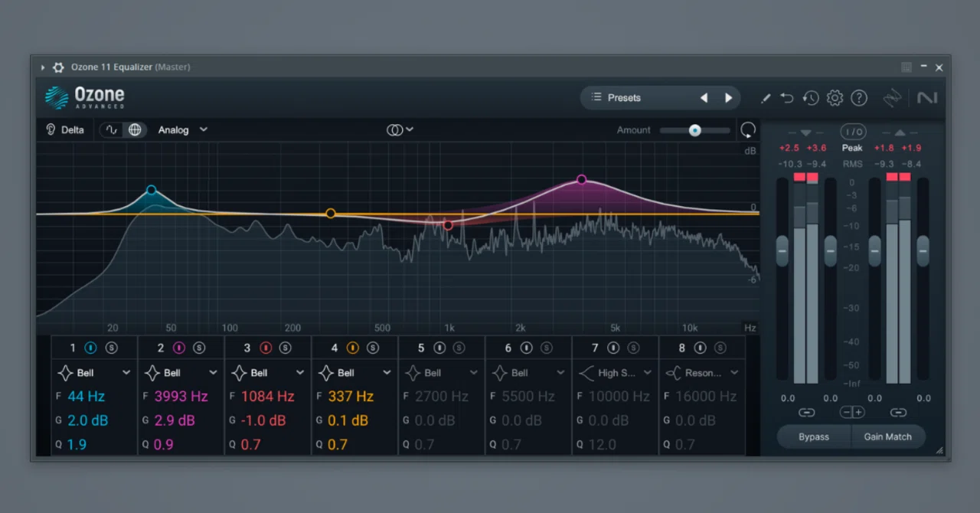Select the globe spectrum view icon
This screenshot has height=513, width=980.
click(135, 130)
